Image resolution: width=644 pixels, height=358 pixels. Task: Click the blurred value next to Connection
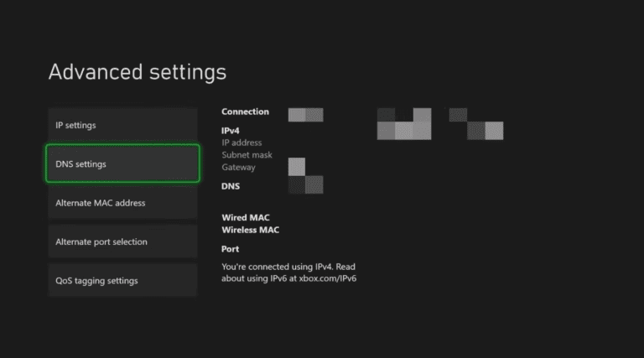click(x=305, y=115)
